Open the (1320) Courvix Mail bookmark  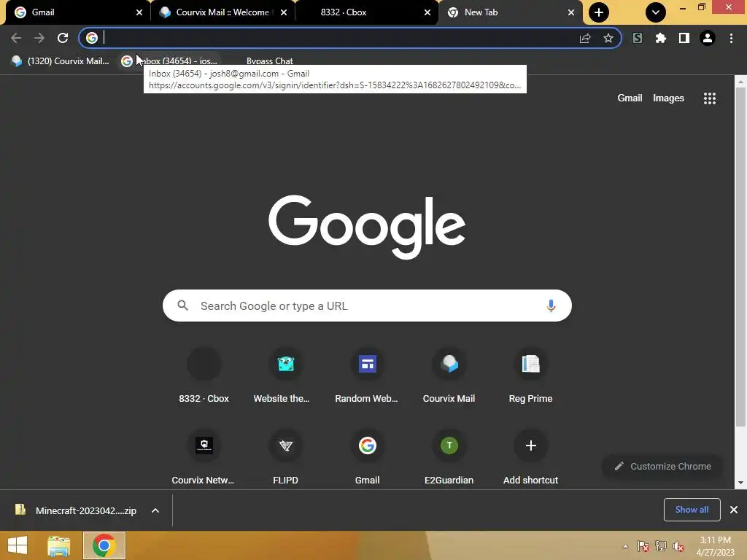point(60,61)
